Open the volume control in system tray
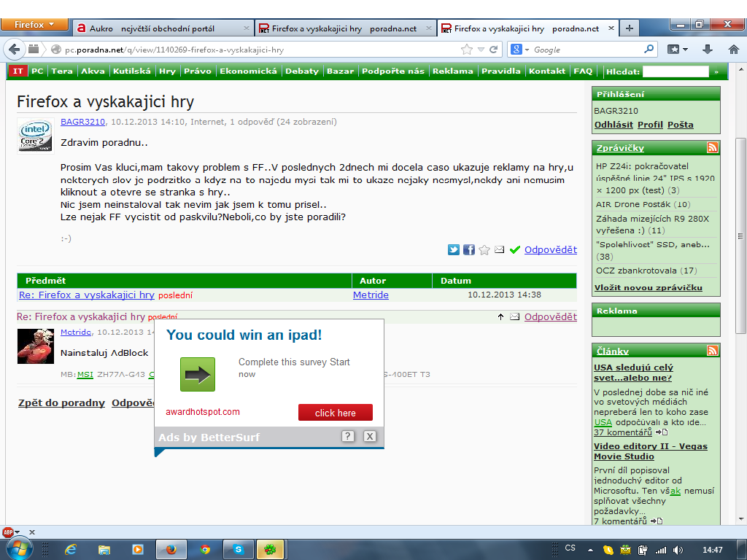 tap(678, 550)
